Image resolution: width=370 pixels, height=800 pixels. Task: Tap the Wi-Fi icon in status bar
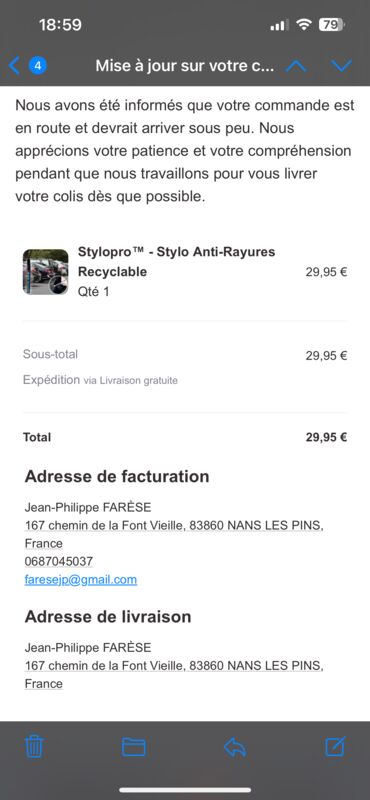[x=304, y=24]
